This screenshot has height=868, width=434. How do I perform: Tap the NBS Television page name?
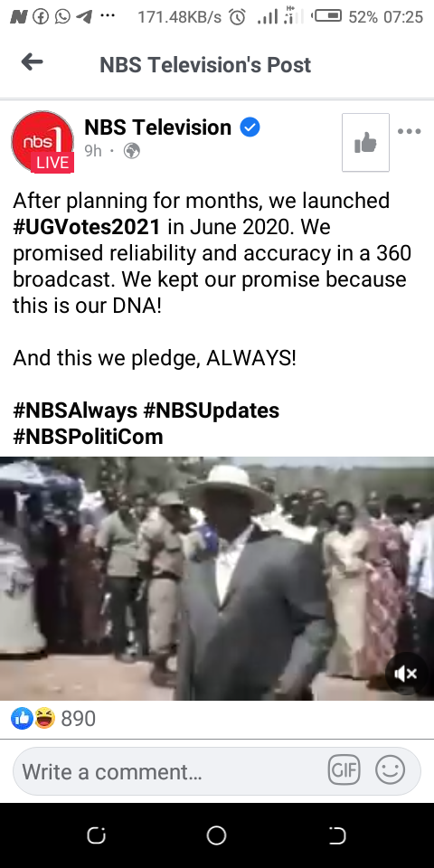coord(157,127)
